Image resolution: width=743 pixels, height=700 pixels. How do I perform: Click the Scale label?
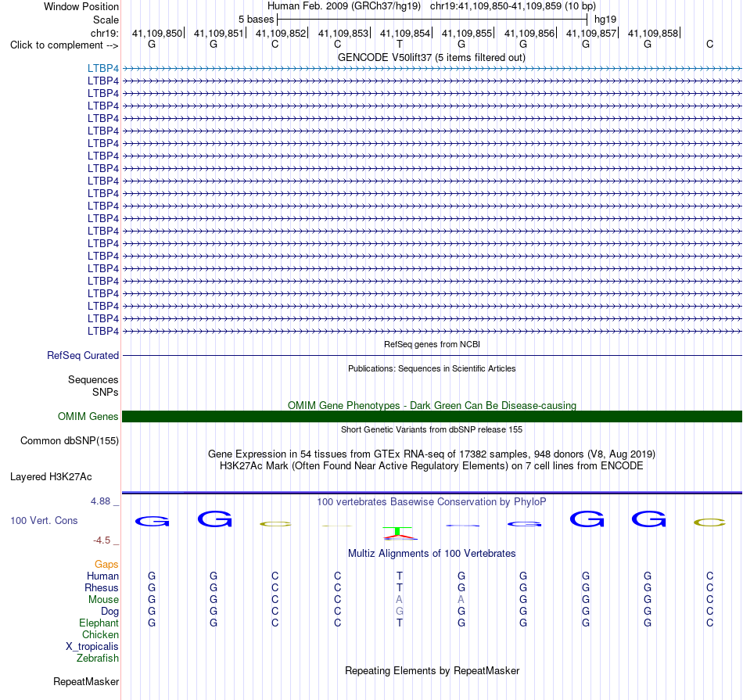coord(106,20)
